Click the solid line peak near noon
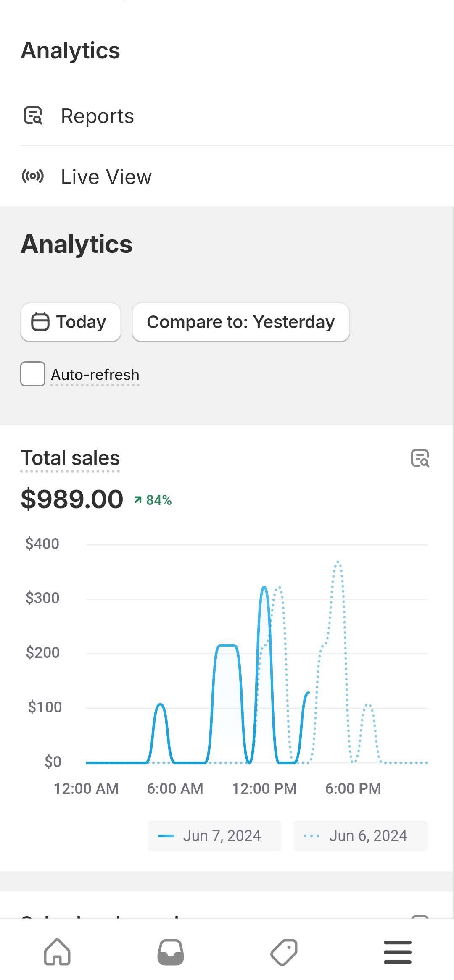Image resolution: width=454 pixels, height=980 pixels. pyautogui.click(x=264, y=587)
